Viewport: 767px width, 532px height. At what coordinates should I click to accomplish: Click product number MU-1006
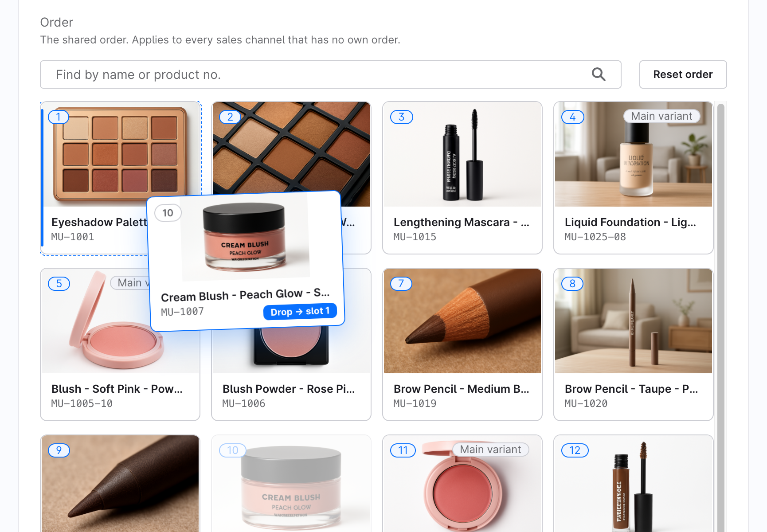244,403
